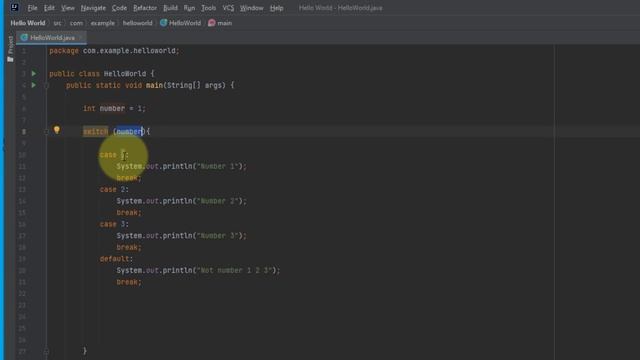Collapse main method fold marker in gutter

[47, 85]
